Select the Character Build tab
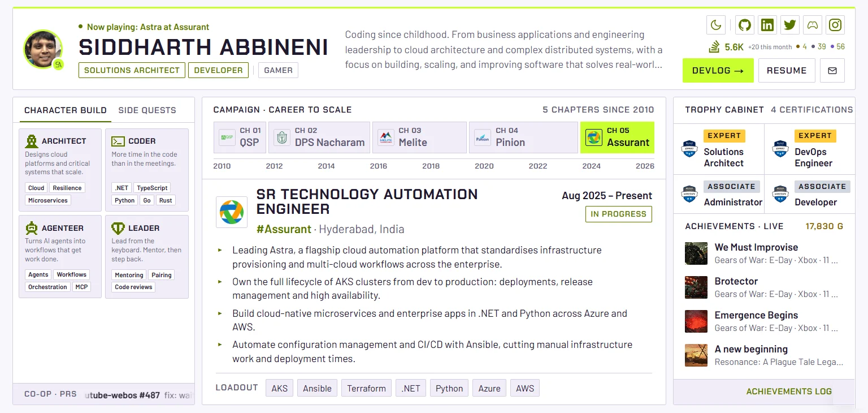Image resolution: width=868 pixels, height=413 pixels. (66, 110)
